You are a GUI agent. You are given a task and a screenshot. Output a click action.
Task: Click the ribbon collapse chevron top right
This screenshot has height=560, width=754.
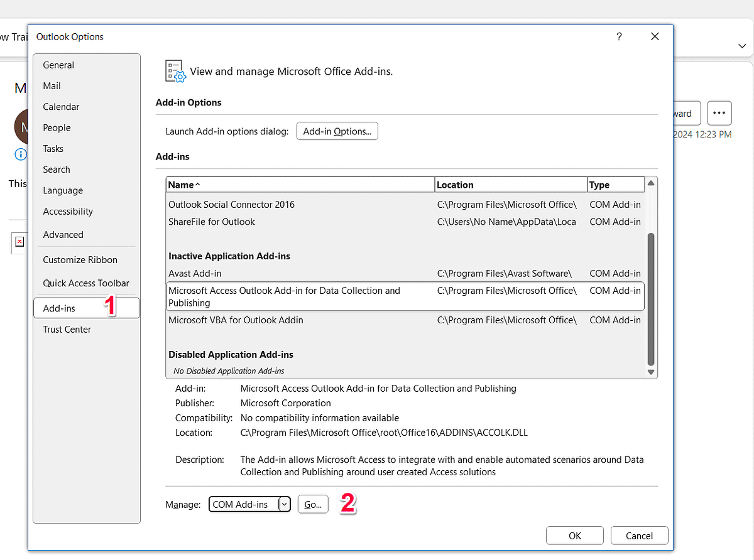[x=742, y=46]
